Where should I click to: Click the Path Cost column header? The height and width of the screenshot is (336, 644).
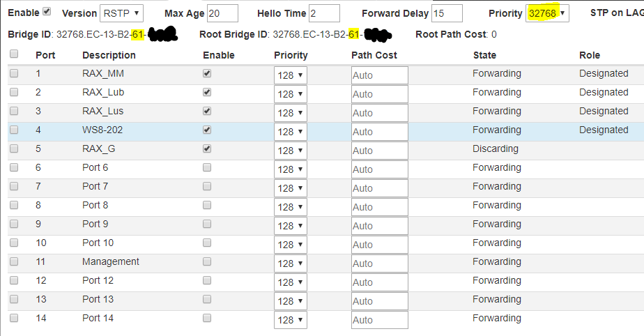(374, 55)
